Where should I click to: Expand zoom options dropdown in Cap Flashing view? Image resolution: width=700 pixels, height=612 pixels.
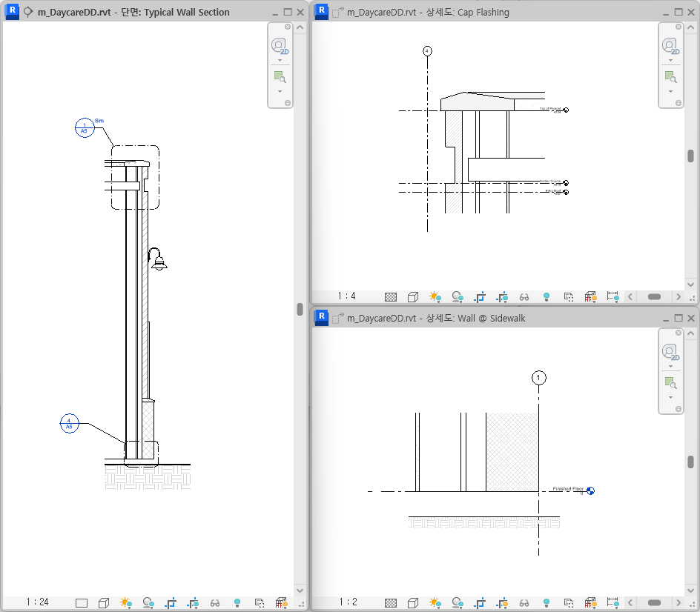670,91
